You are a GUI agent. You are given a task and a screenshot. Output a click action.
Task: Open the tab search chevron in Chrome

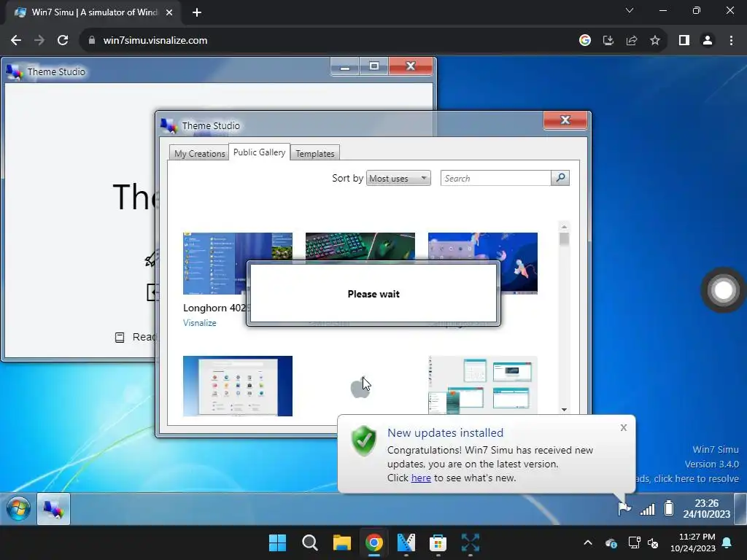click(x=630, y=10)
